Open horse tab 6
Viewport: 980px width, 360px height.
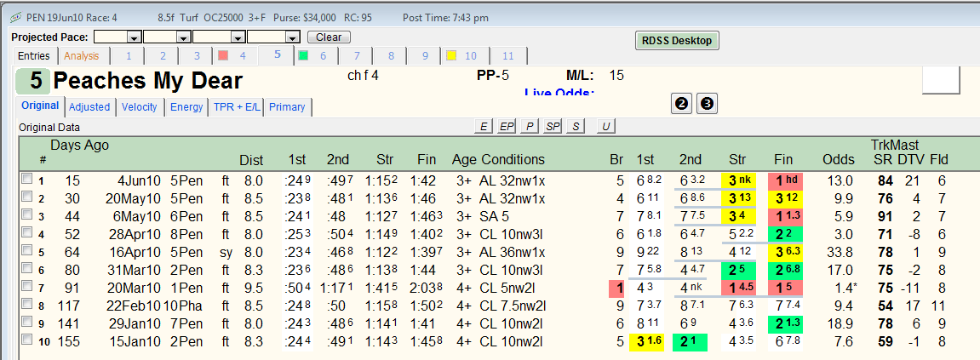(x=316, y=55)
